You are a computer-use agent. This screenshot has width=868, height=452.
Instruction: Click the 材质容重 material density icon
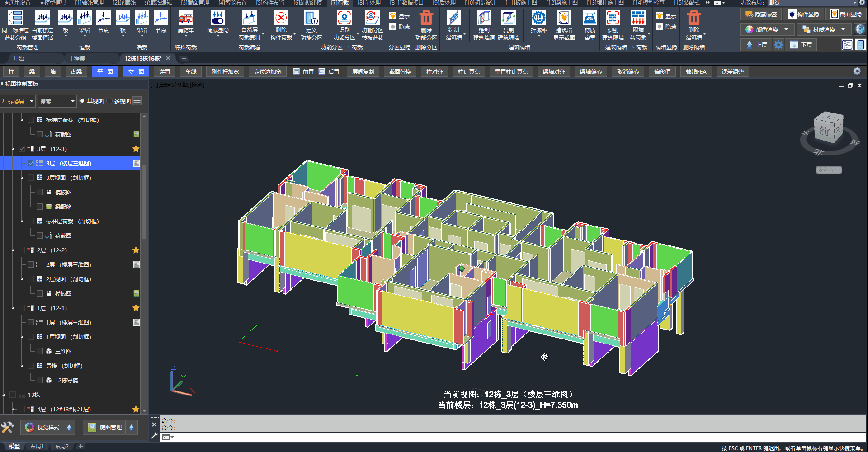click(590, 19)
